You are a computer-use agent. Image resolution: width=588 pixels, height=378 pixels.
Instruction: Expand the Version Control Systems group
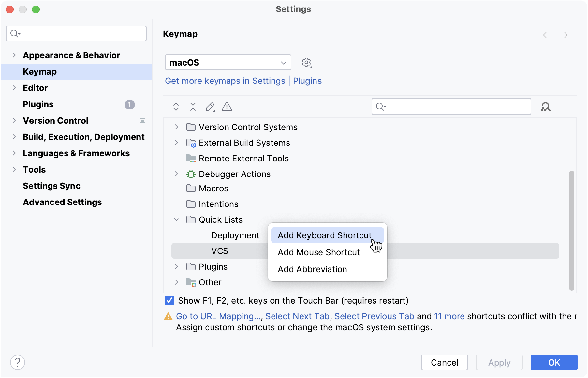[x=176, y=127]
